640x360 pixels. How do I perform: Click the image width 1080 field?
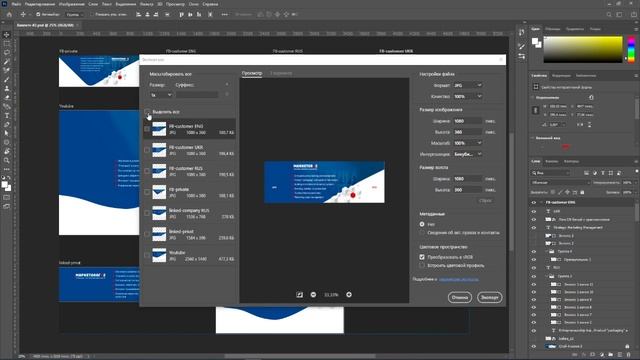pyautogui.click(x=467, y=121)
